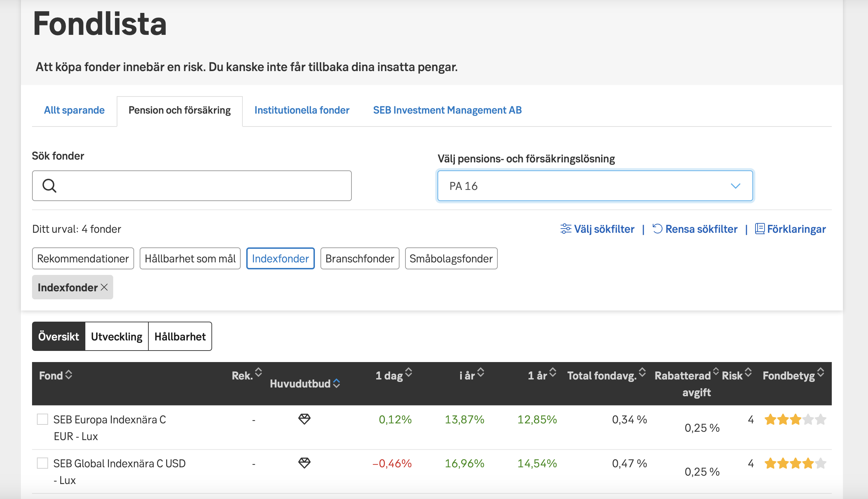Click the Rensa sökfilter reset icon

[657, 229]
